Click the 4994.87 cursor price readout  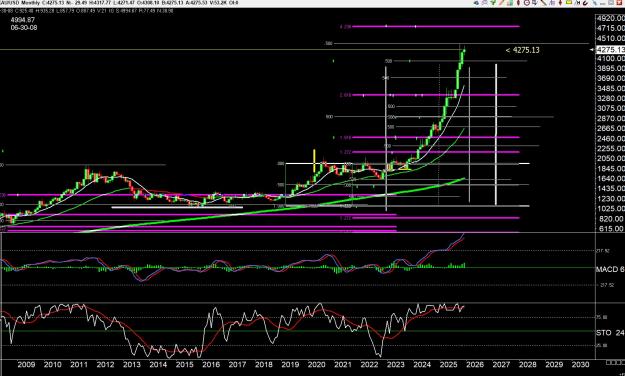tap(23, 20)
